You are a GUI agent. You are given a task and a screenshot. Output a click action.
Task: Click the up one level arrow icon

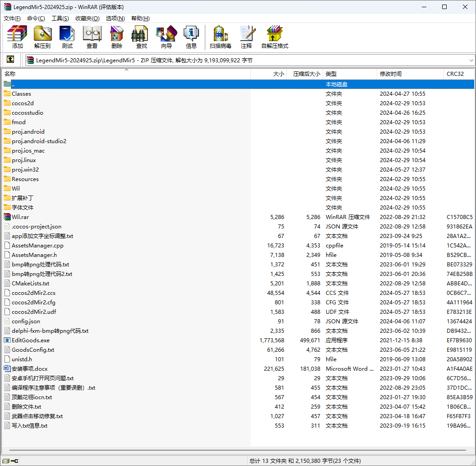point(10,59)
